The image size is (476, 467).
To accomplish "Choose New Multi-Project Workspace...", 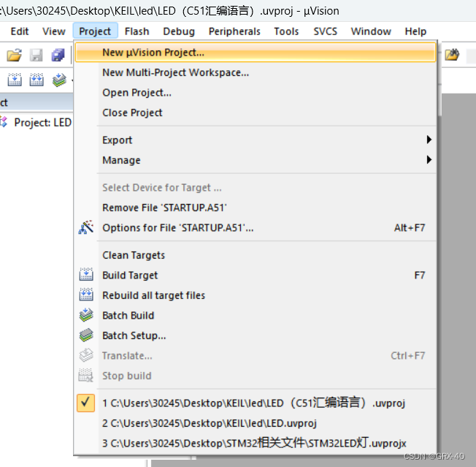I will coord(256,72).
